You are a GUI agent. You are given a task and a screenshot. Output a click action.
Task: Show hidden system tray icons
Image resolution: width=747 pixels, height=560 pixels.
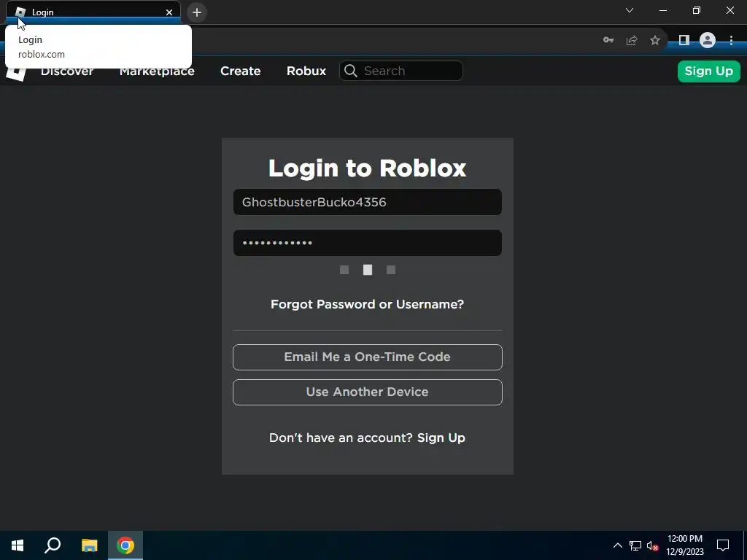(x=617, y=545)
